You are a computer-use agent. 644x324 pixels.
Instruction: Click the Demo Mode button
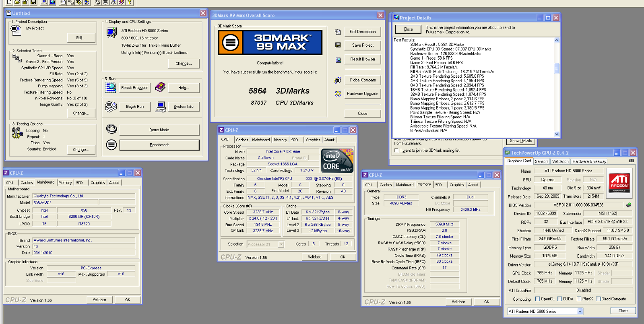point(159,130)
